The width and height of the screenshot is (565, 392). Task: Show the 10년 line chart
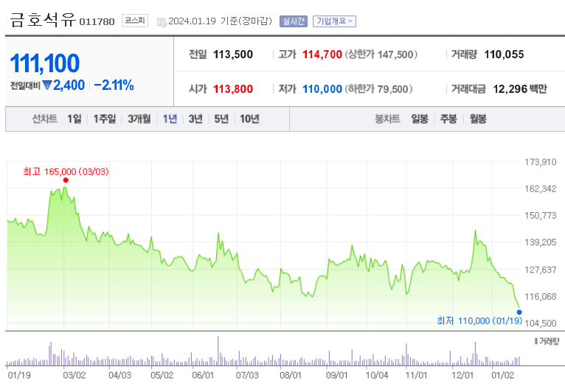pos(249,119)
